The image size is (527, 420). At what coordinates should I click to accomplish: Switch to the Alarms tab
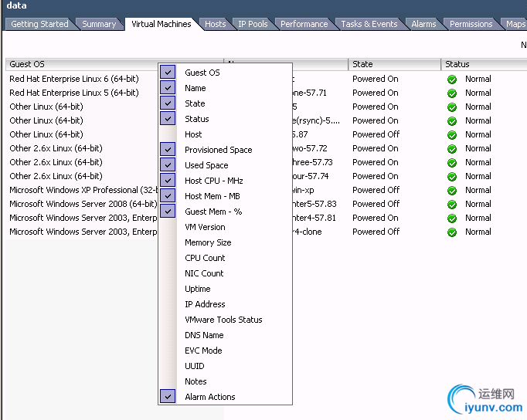(x=423, y=24)
